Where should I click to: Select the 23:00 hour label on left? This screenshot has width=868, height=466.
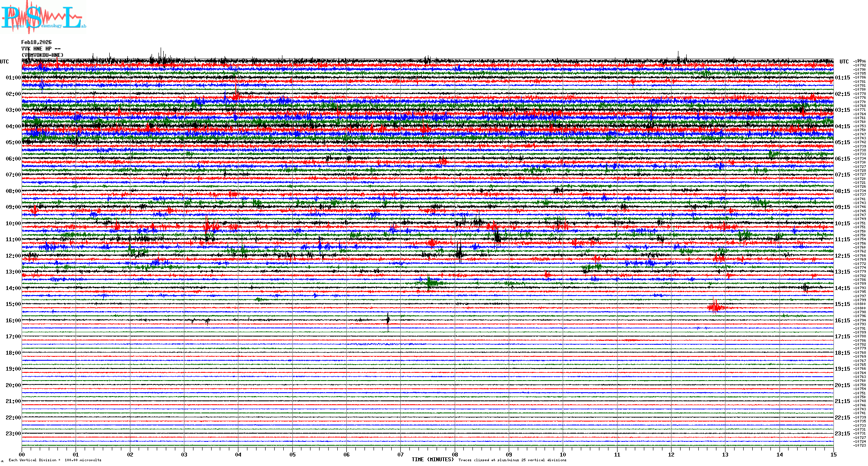click(x=13, y=434)
